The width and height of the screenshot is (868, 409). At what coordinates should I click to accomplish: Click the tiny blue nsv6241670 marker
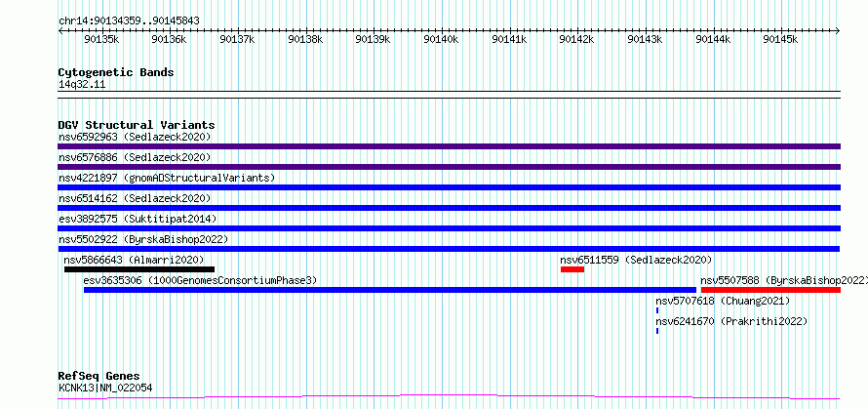point(657,331)
